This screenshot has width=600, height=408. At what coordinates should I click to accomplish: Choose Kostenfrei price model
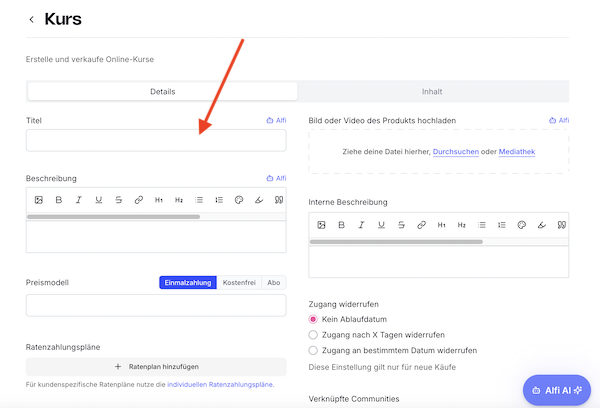(x=239, y=282)
